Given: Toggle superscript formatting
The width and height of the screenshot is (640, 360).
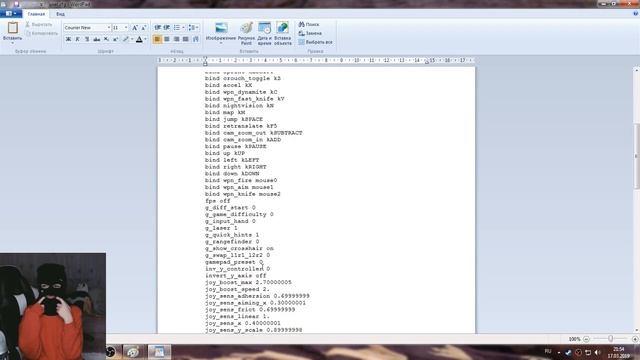Looking at the screenshot, I should [116, 39].
